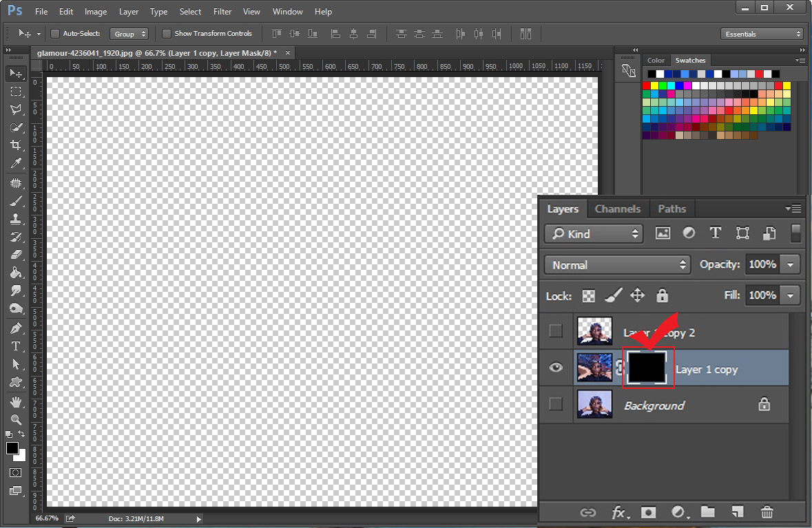The image size is (812, 528).
Task: Click the foreground color swatch
Action: pyautogui.click(x=12, y=447)
